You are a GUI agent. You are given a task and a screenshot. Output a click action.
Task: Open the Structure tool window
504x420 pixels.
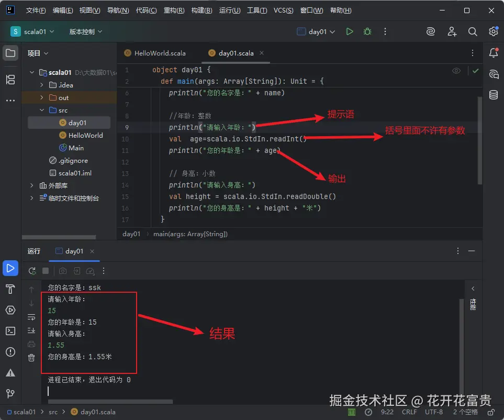pyautogui.click(x=10, y=80)
